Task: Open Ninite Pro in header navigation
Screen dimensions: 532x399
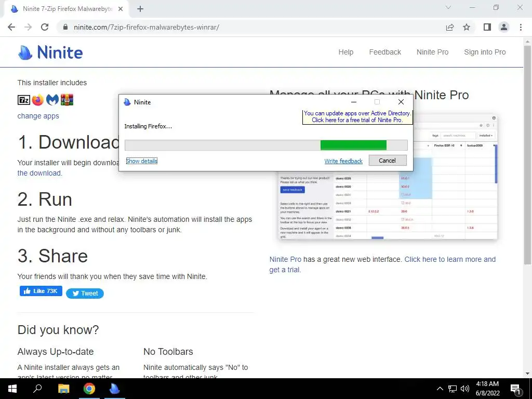Action: (x=433, y=52)
